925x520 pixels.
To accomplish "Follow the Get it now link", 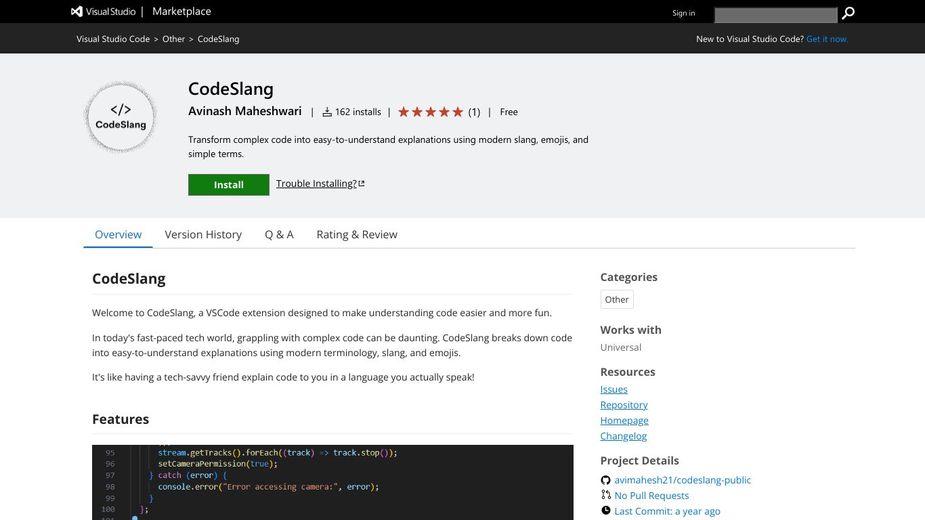I will pyautogui.click(x=827, y=39).
